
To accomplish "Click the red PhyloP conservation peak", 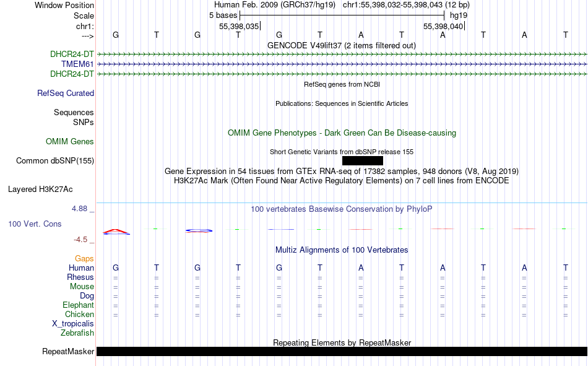I will 116,230.
